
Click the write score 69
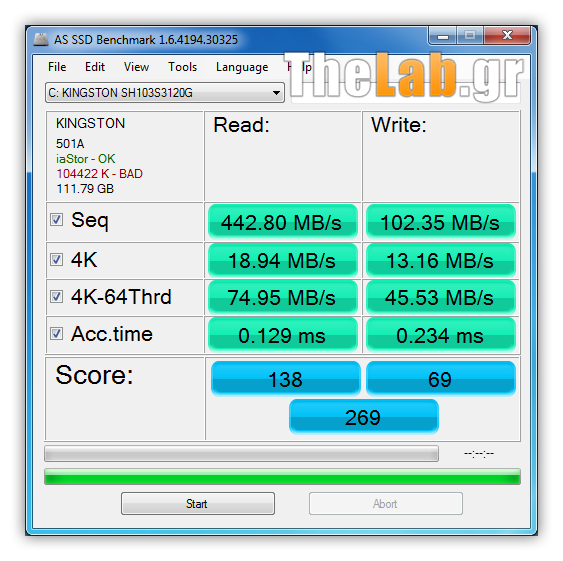pos(441,379)
